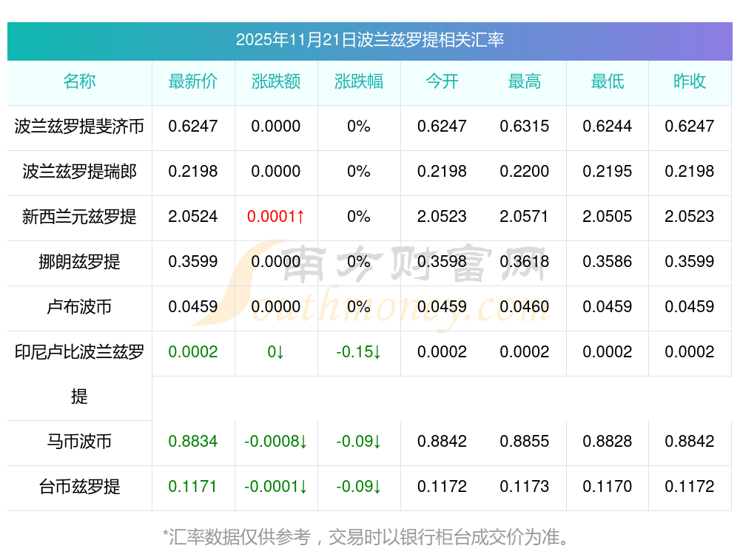Click the 涨跌幅 column header
The height and width of the screenshot is (560, 740).
tap(359, 81)
